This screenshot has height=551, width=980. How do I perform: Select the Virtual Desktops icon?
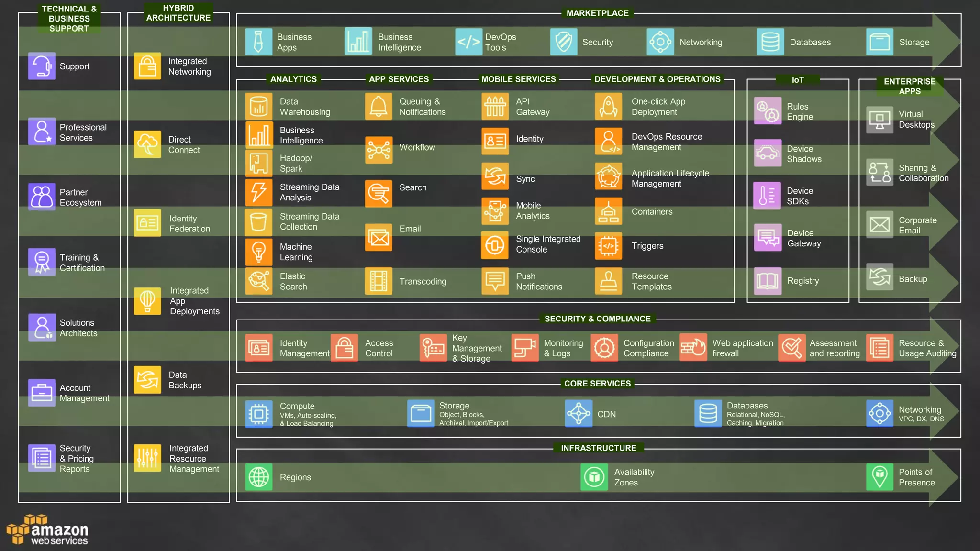(880, 120)
